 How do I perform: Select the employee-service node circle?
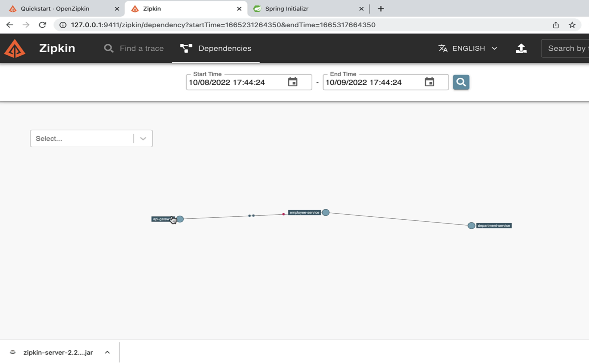[326, 212]
